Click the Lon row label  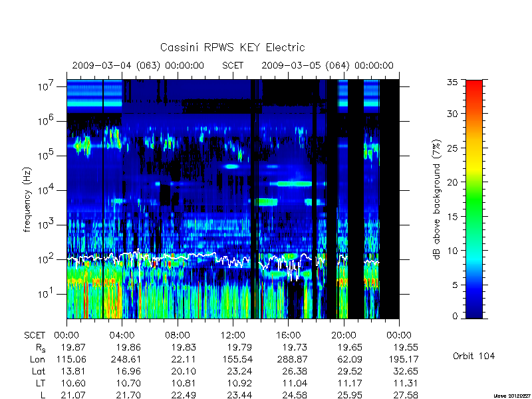tap(37, 359)
